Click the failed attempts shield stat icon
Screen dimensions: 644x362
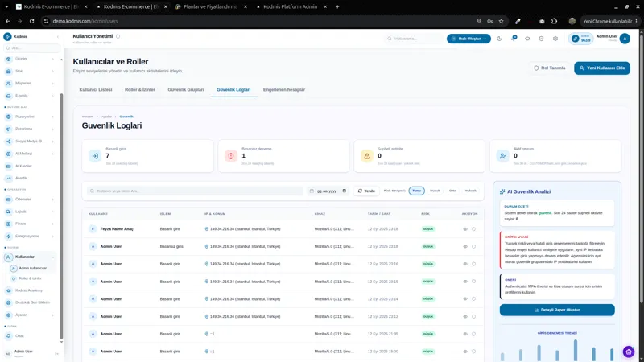coord(231,156)
